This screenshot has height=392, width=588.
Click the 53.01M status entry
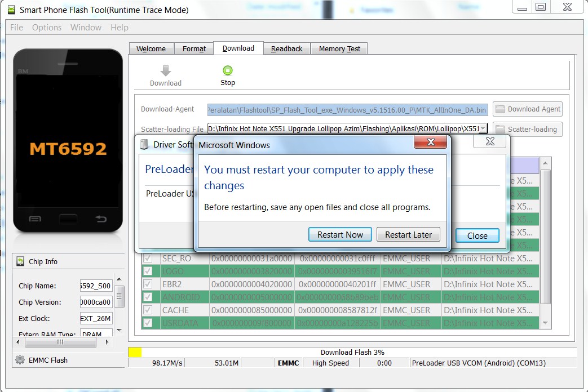tap(227, 363)
